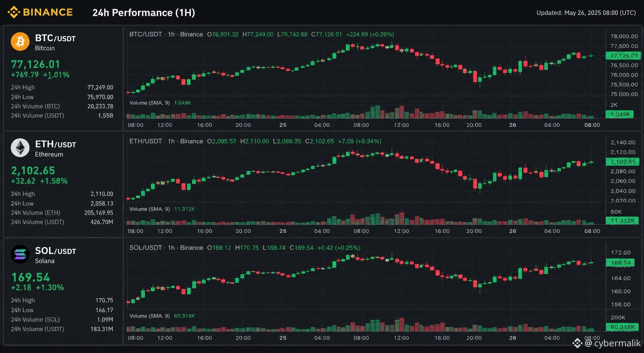Click ETH Volume (SMA, 9) indicator label

pos(149,209)
